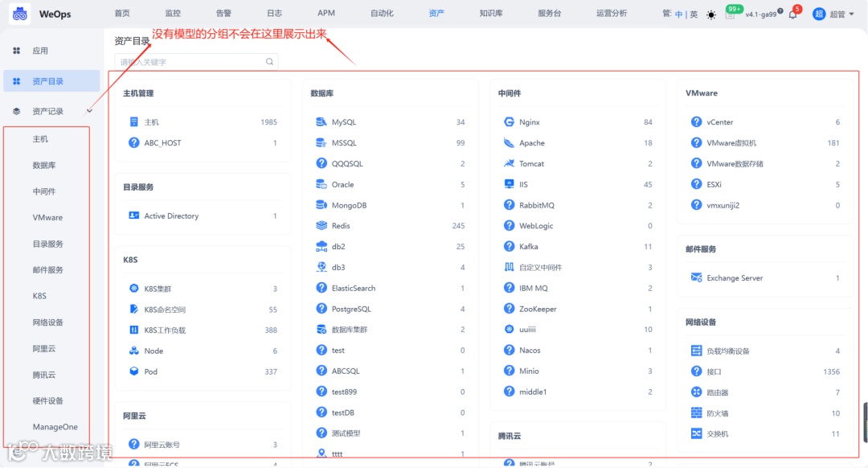The width and height of the screenshot is (868, 468).
Task: Open 数据库 under 资产记录 sidebar
Action: tap(44, 165)
